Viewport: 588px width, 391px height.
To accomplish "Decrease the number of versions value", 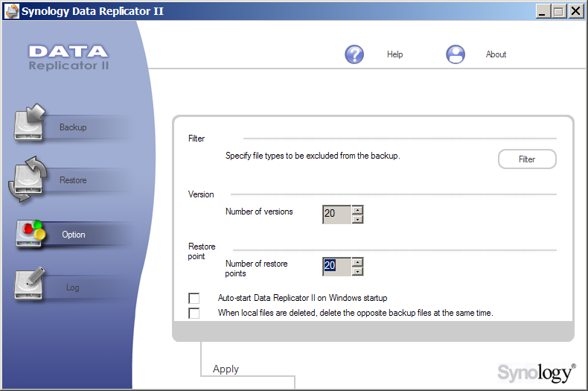I will tap(358, 219).
